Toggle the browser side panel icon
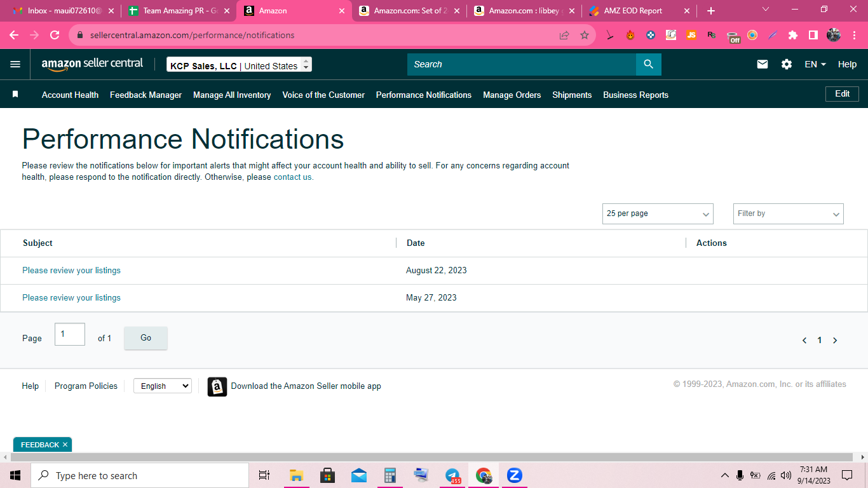 (x=813, y=35)
